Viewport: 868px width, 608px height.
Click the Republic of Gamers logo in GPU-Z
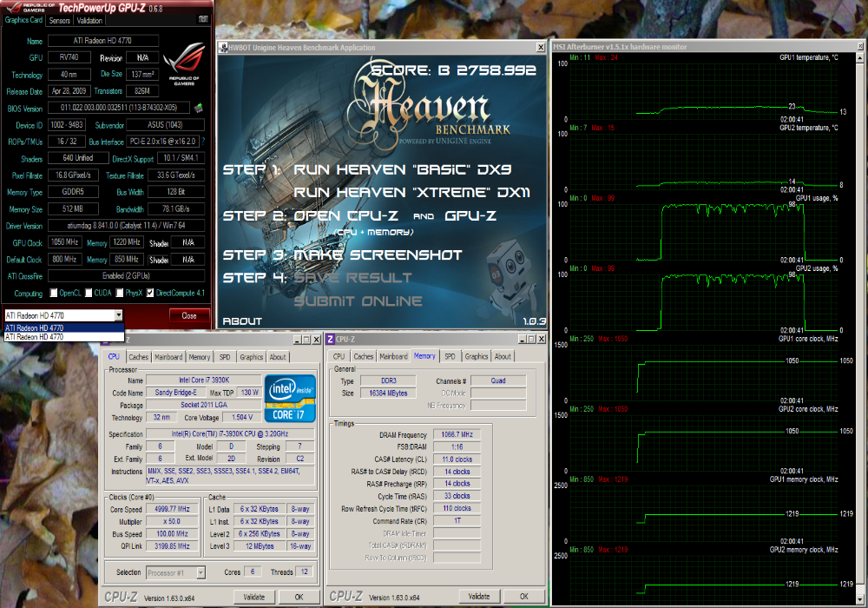coord(184,63)
